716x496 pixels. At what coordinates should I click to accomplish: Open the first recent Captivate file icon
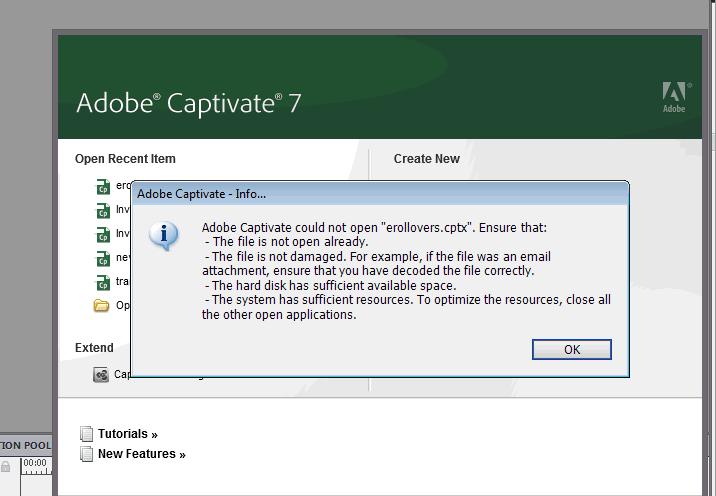[103, 186]
